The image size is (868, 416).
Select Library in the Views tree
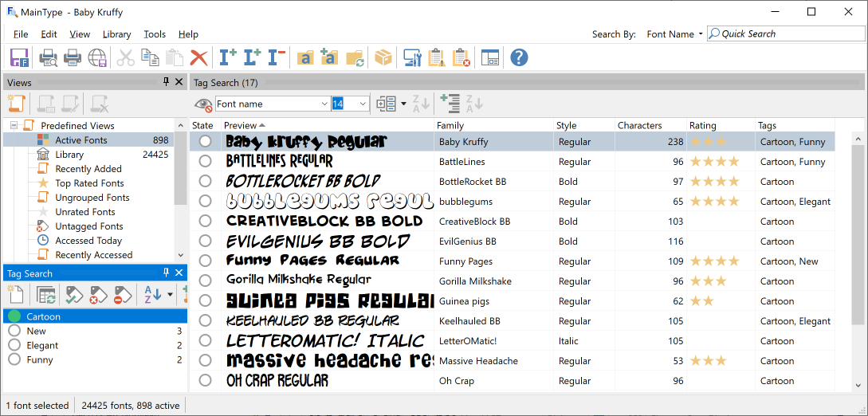coord(69,155)
